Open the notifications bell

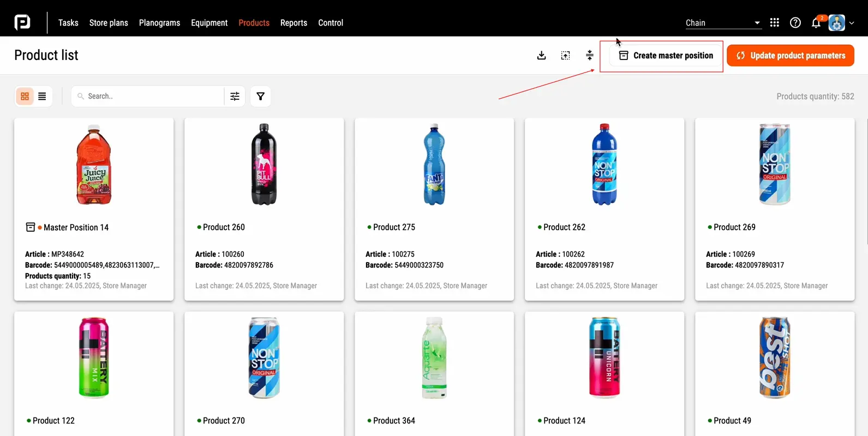(x=816, y=23)
